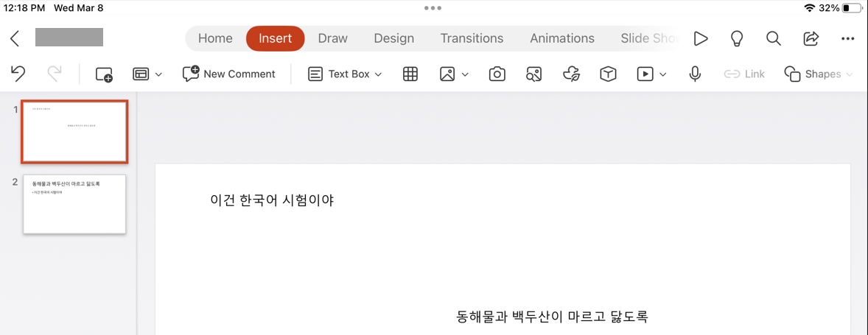The image size is (868, 335).
Task: Insert a 3D model cube
Action: [x=609, y=74]
